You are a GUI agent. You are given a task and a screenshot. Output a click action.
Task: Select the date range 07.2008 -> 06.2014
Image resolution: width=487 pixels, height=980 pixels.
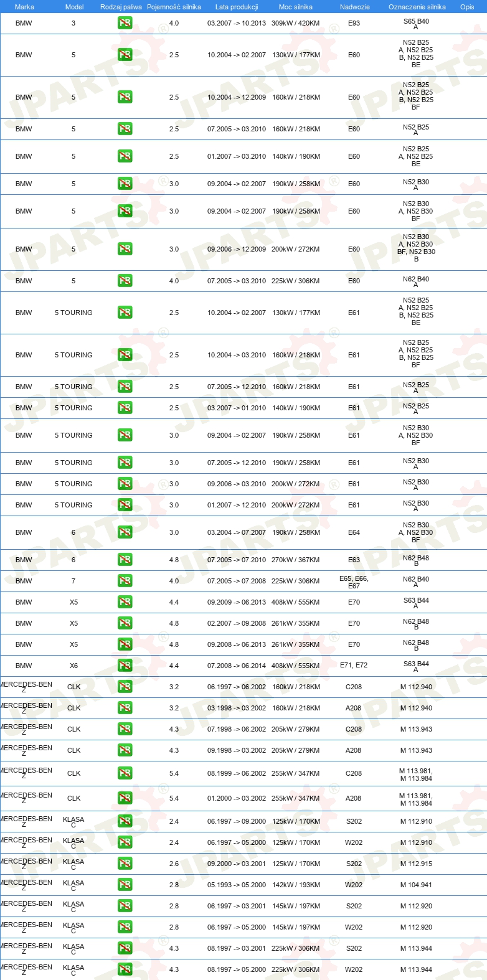(x=237, y=666)
